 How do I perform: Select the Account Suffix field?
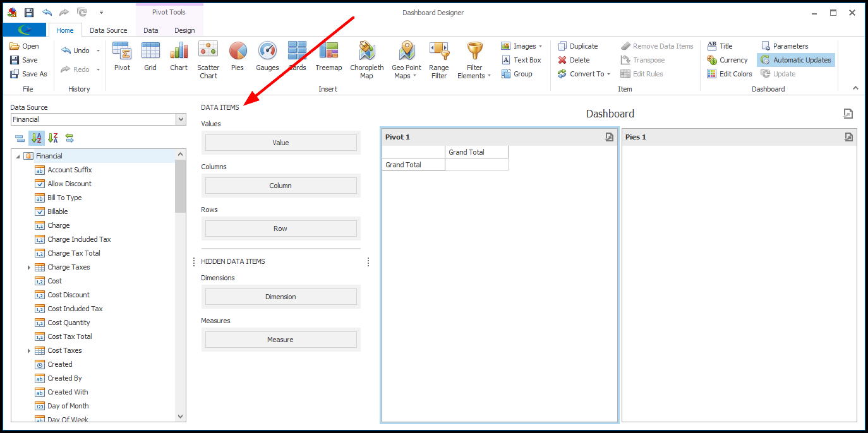pyautogui.click(x=69, y=170)
